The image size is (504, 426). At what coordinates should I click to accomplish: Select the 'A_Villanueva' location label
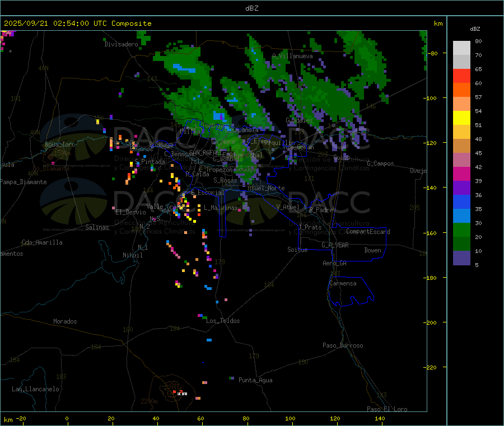(x=292, y=56)
